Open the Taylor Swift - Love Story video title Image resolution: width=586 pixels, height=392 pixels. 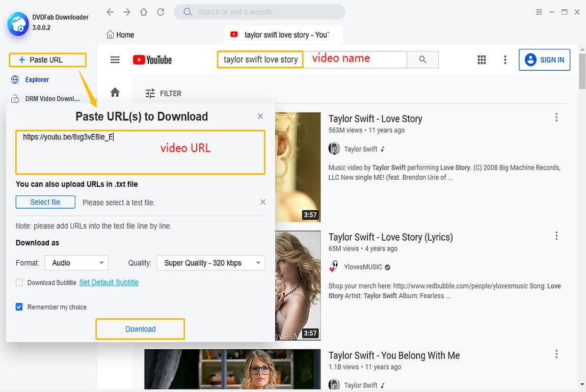click(x=375, y=119)
